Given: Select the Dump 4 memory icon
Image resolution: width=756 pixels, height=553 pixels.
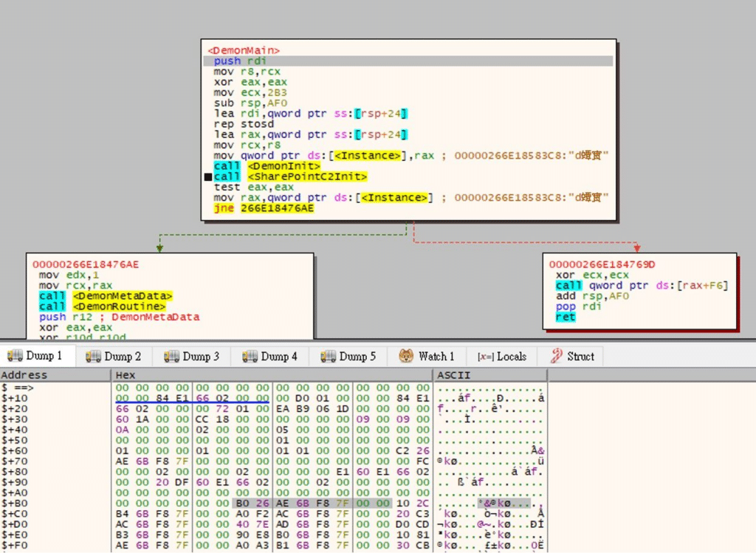Looking at the screenshot, I should coord(250,357).
